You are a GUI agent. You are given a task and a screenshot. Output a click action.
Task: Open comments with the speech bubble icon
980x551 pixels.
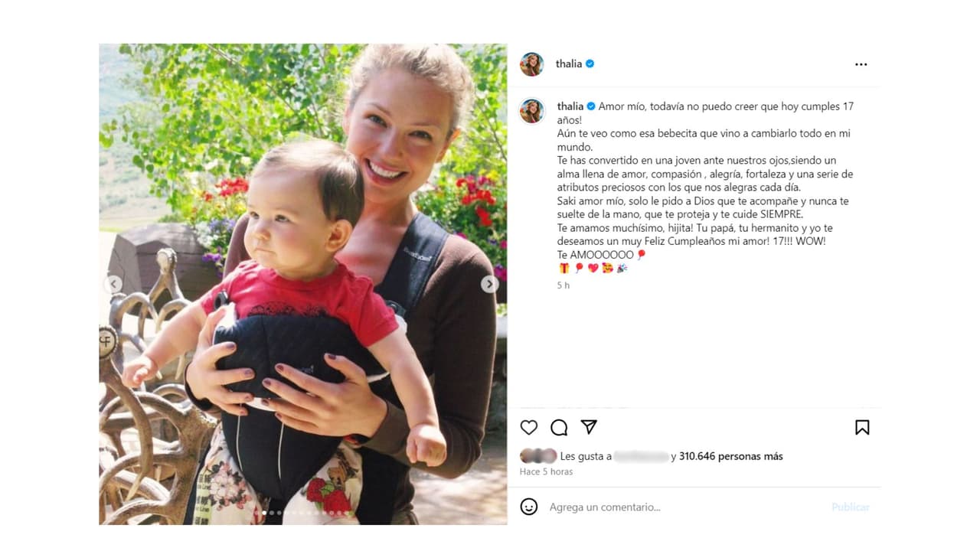(559, 427)
